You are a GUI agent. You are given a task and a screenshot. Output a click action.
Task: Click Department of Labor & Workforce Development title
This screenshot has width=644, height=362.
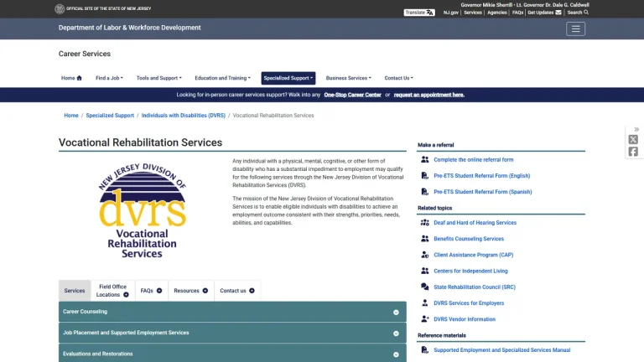[129, 28]
